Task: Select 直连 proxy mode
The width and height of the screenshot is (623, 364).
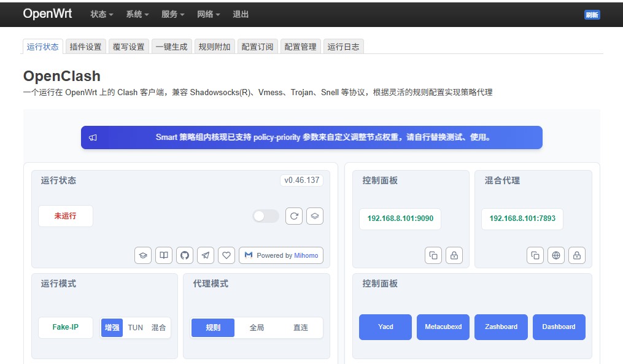Action: coord(301,327)
